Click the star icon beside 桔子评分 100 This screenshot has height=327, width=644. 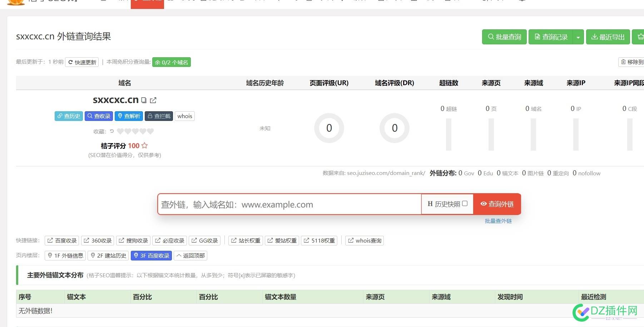pos(144,146)
